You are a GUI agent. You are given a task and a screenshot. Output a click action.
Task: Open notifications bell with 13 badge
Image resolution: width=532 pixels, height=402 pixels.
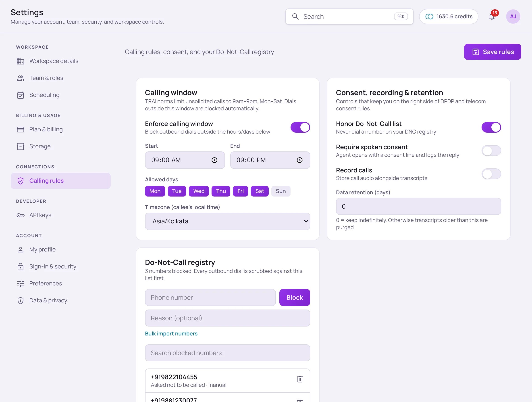pyautogui.click(x=492, y=16)
